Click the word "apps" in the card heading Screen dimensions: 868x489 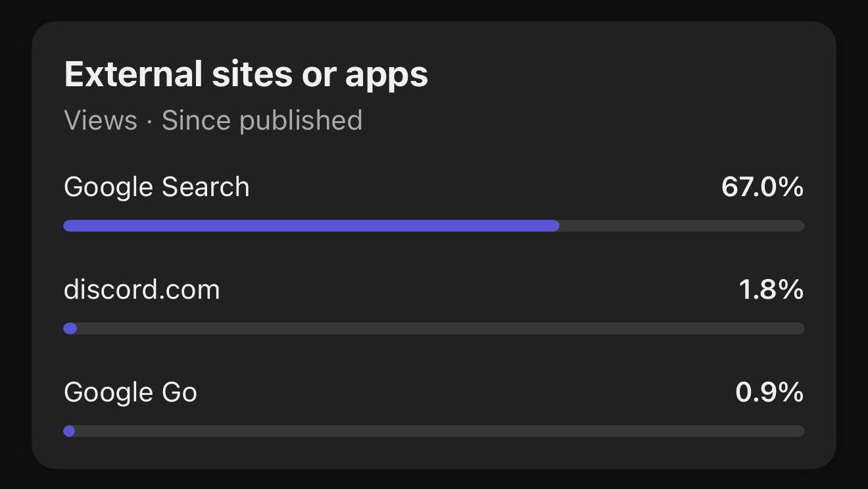point(387,76)
